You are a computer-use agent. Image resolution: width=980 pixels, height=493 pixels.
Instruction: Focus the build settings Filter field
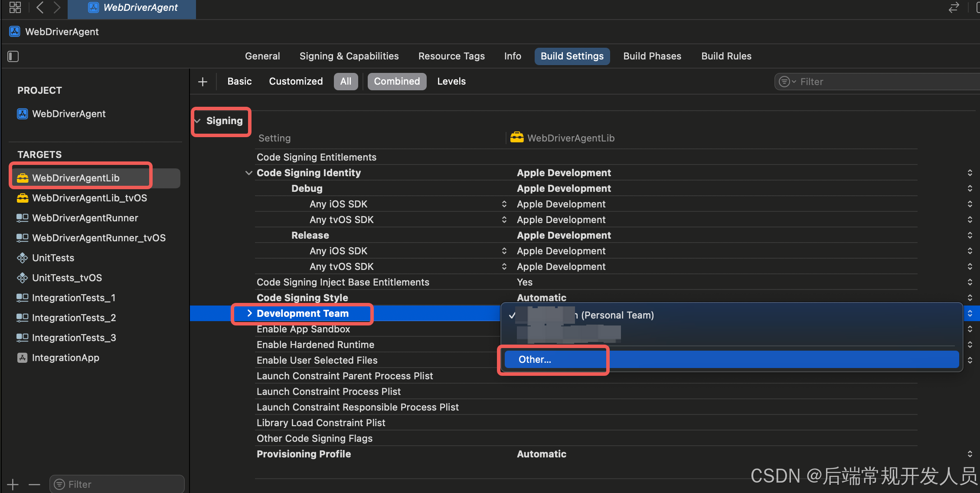(x=877, y=82)
